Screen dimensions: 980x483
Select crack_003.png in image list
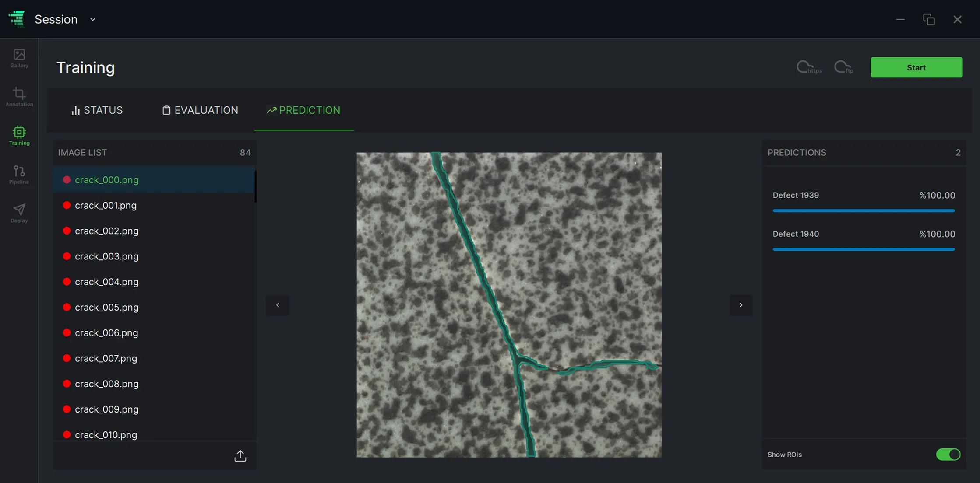[154, 256]
